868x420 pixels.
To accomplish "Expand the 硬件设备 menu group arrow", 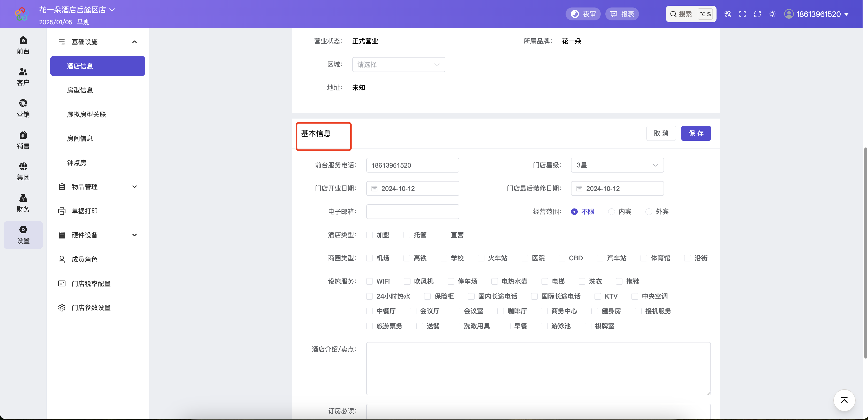I will [x=134, y=235].
